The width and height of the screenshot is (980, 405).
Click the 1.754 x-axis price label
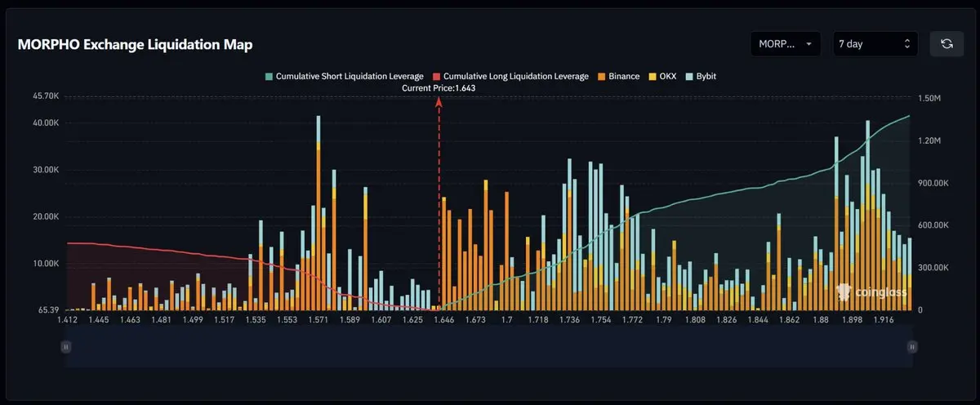coord(600,321)
